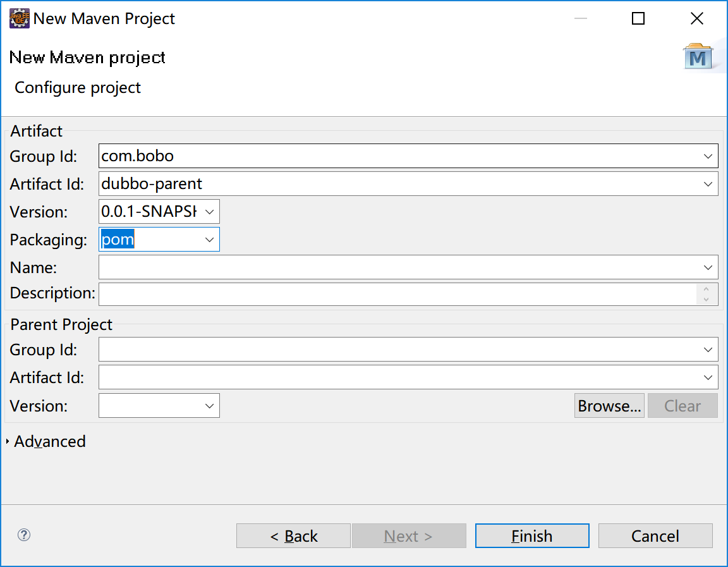
Task: Click the Description: label
Action: click(52, 293)
